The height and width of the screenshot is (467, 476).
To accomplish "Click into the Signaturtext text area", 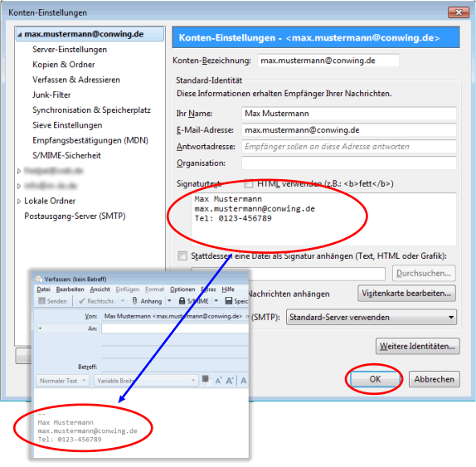I will pyautogui.click(x=323, y=219).
